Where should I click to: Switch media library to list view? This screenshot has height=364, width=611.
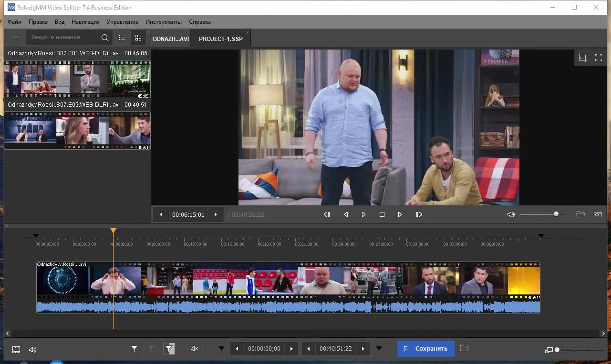pos(122,38)
